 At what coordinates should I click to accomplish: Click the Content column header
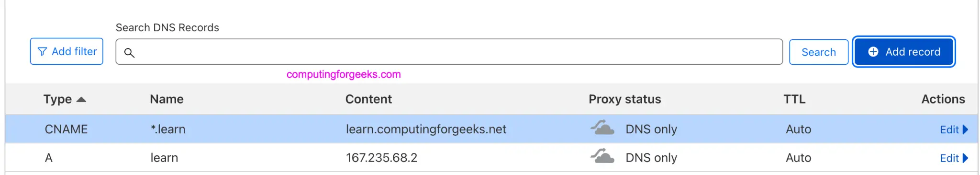368,99
